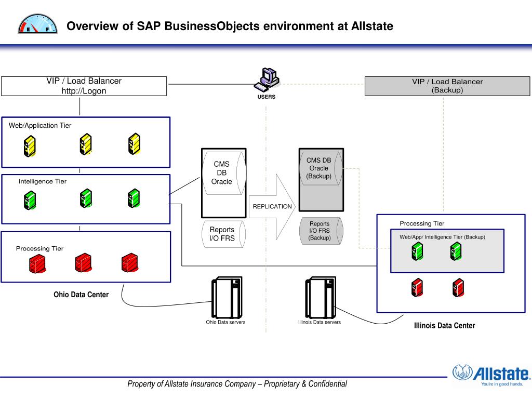Click the middle yellow Web/Application Tier server
This screenshot has width=532, height=399.
pos(86,144)
